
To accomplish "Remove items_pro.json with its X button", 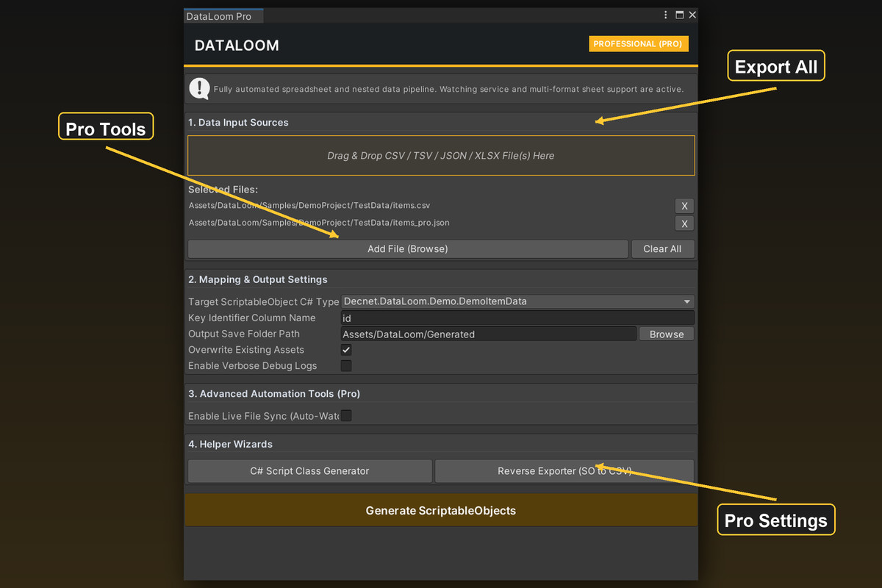I will 684,223.
